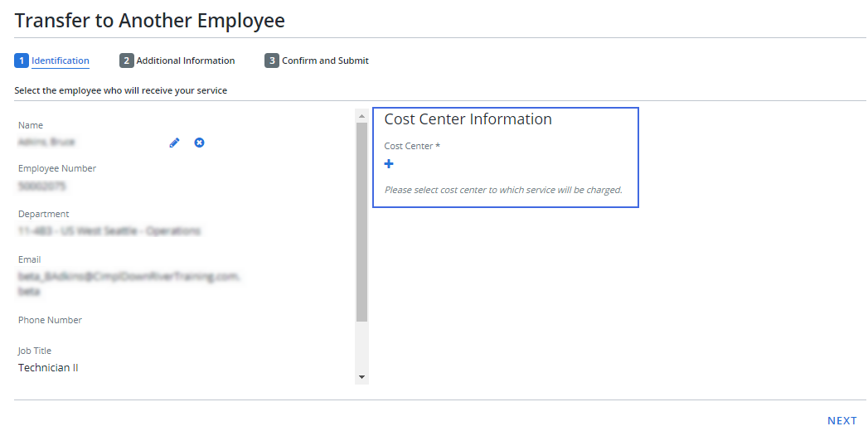Click the step 2 number badge

pos(126,61)
